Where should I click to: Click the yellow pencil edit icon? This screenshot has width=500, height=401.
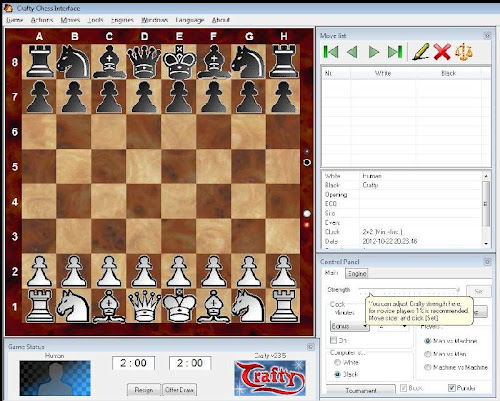click(x=420, y=52)
